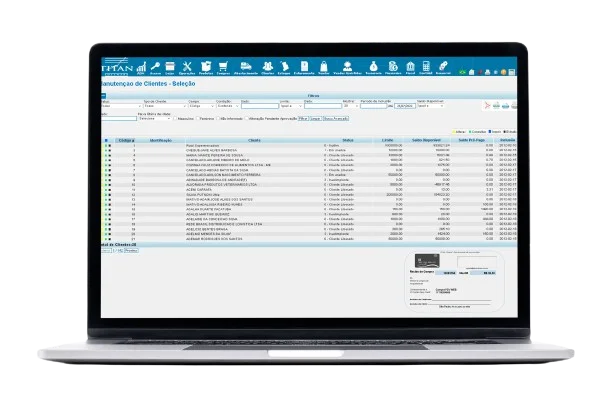Focus the Período start date field
The image size is (612, 408).
click(374, 106)
